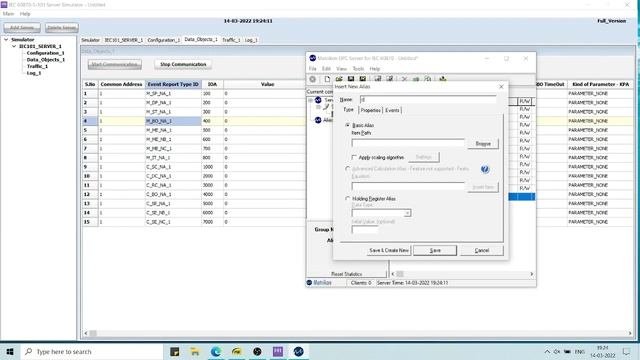Open the File menu in Matrikon
Viewport: 640px width, 360px height.
(313, 69)
